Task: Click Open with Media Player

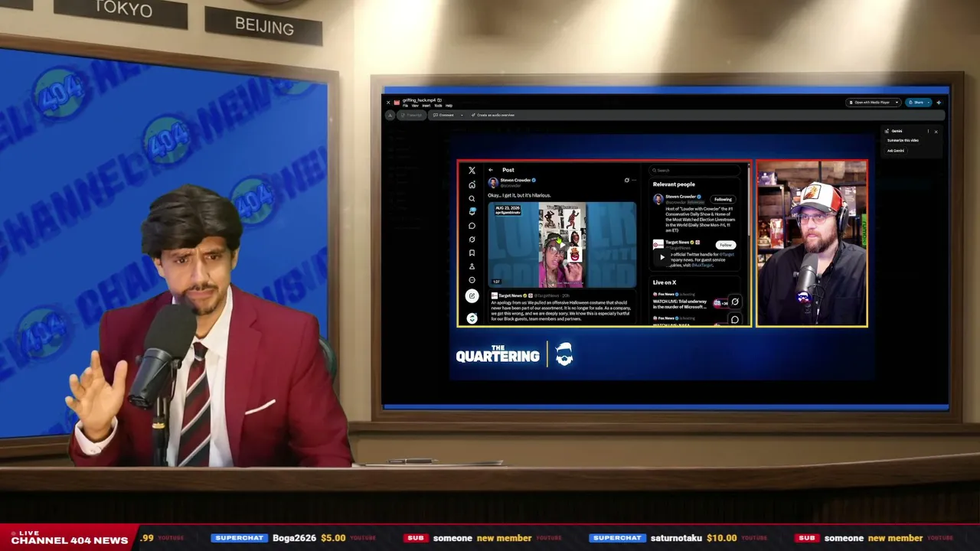Action: 870,103
